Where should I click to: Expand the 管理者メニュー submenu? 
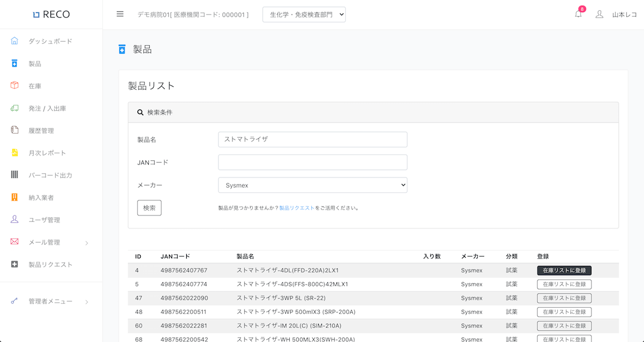87,302
